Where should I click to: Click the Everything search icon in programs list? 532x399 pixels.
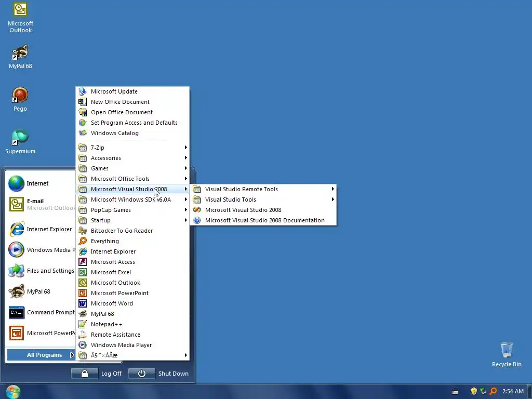point(83,241)
